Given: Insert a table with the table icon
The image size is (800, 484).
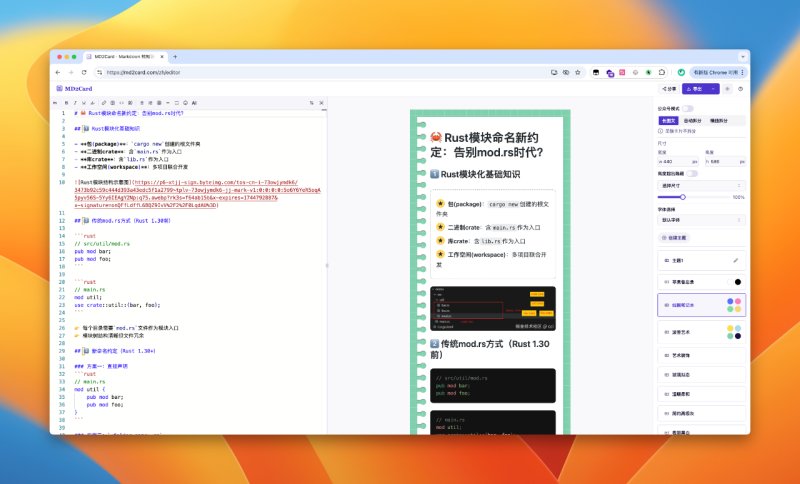Looking at the screenshot, I should [159, 103].
